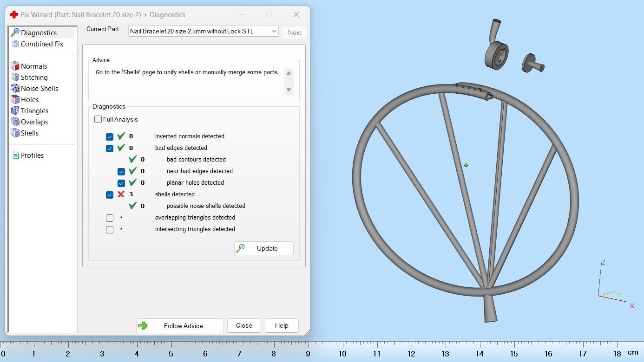Open the Combined Fix page

point(41,44)
